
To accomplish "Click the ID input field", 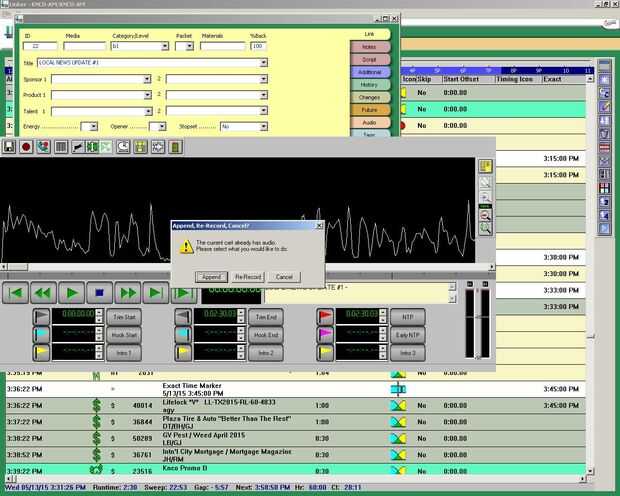I will [x=39, y=46].
